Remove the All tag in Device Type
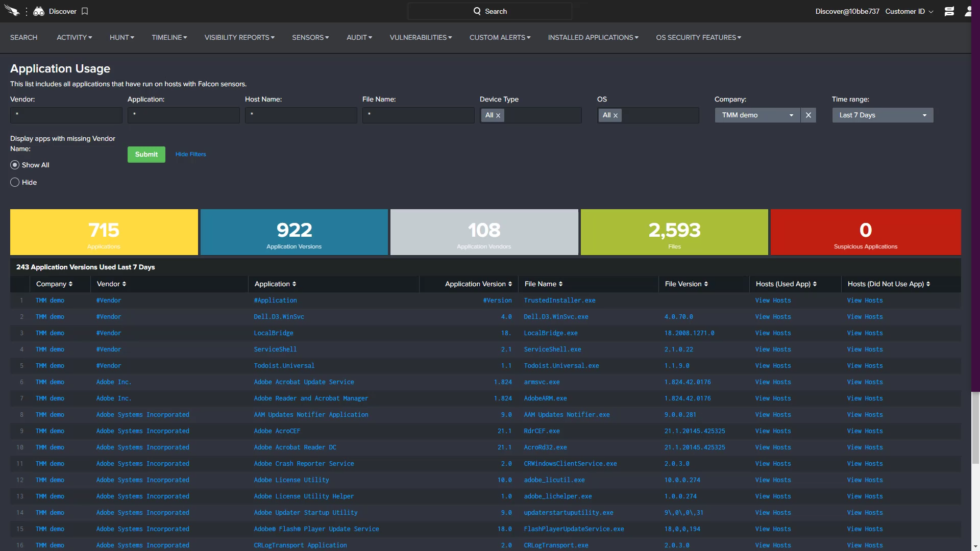 498,115
